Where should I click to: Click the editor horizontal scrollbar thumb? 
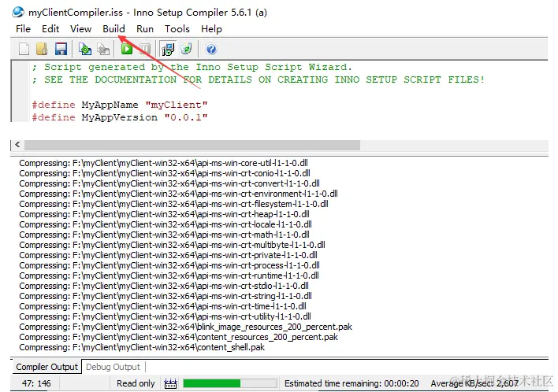pos(192,145)
